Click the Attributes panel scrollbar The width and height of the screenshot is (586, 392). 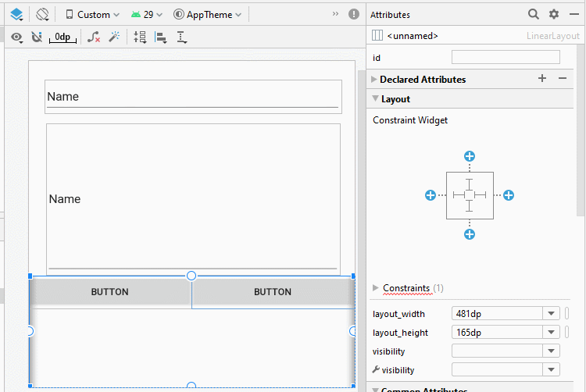tap(580, 130)
